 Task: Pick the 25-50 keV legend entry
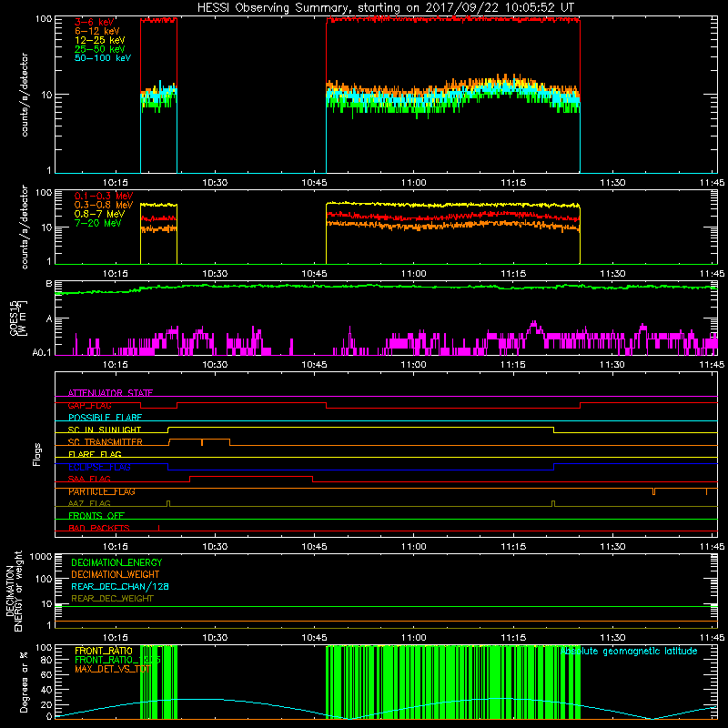pyautogui.click(x=100, y=49)
